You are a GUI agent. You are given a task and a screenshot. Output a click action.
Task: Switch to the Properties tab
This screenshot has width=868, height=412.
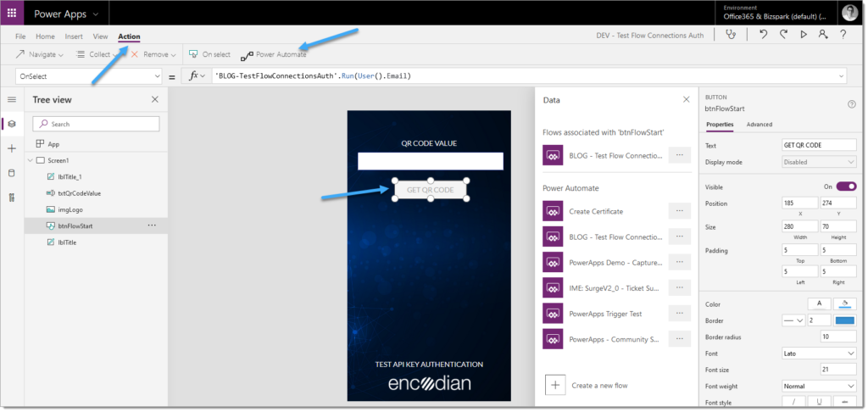point(720,124)
